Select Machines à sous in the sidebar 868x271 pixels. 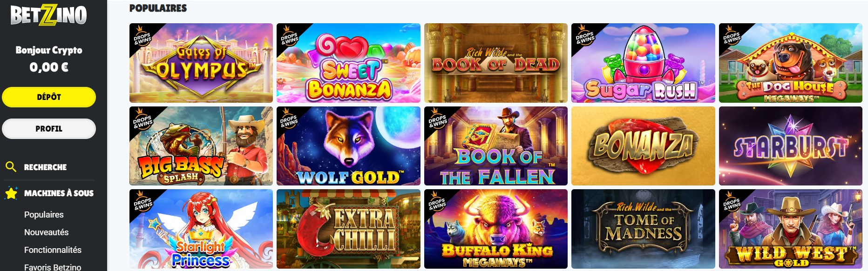click(59, 193)
